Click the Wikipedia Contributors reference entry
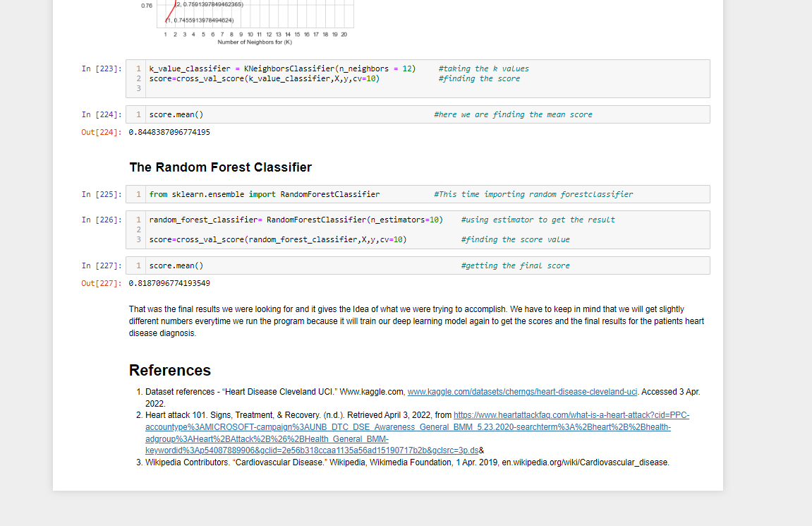This screenshot has width=812, height=526. coord(407,462)
